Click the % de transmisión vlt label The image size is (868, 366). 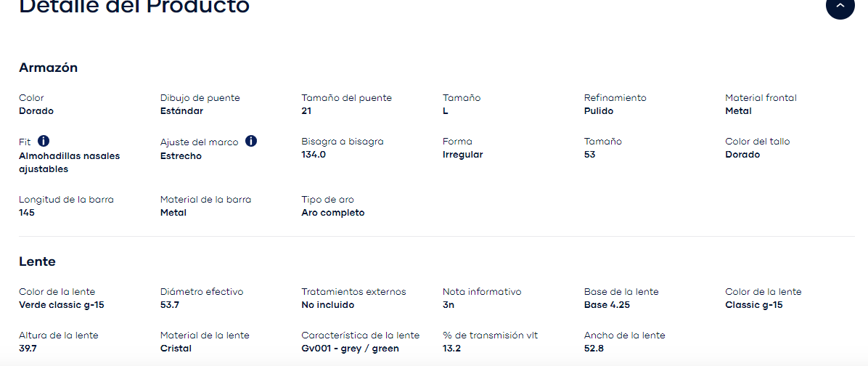click(490, 335)
